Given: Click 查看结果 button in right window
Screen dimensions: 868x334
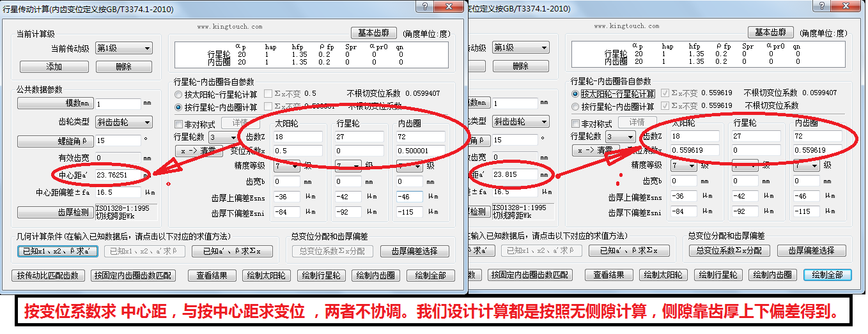Looking at the screenshot, I should [x=609, y=275].
